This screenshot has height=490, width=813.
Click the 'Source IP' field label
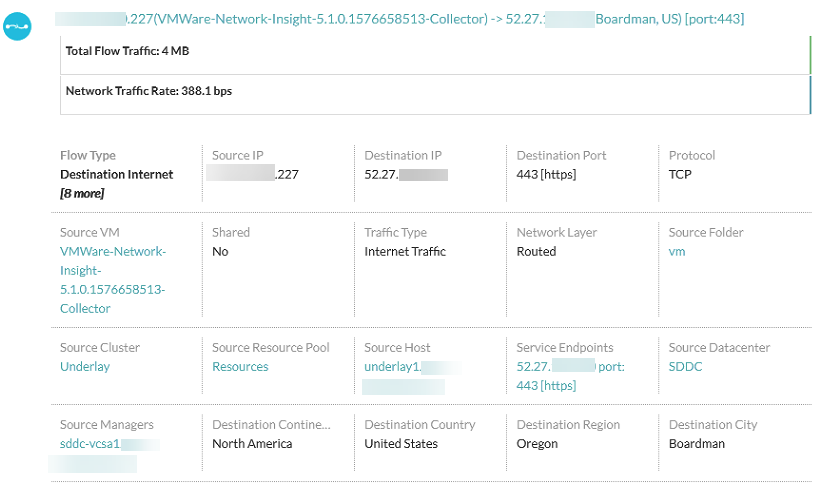pyautogui.click(x=237, y=156)
